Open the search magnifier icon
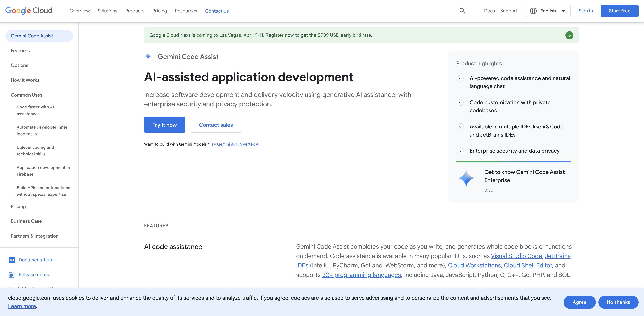Image resolution: width=644 pixels, height=316 pixels. [462, 11]
